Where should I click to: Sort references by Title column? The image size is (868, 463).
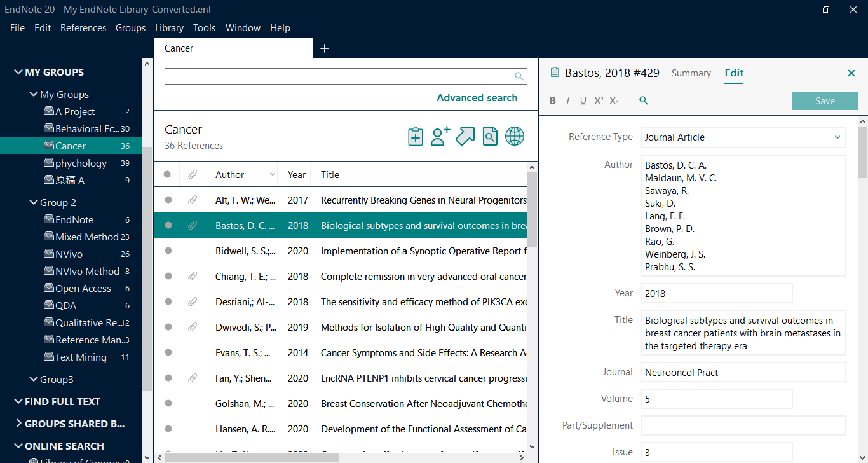click(330, 174)
